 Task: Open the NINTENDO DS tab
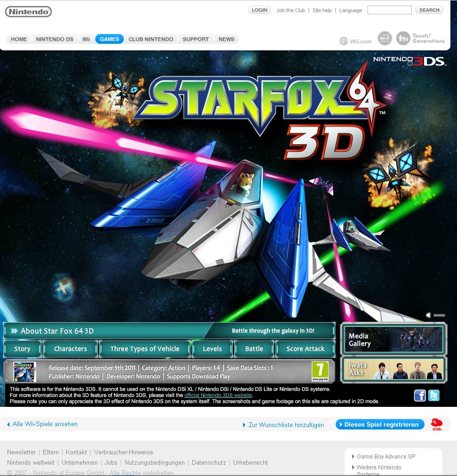click(55, 39)
